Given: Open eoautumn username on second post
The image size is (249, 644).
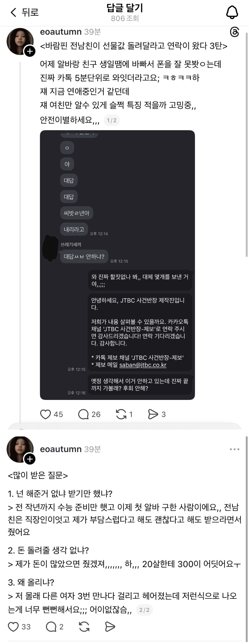Looking at the screenshot, I should pyautogui.click(x=61, y=449).
